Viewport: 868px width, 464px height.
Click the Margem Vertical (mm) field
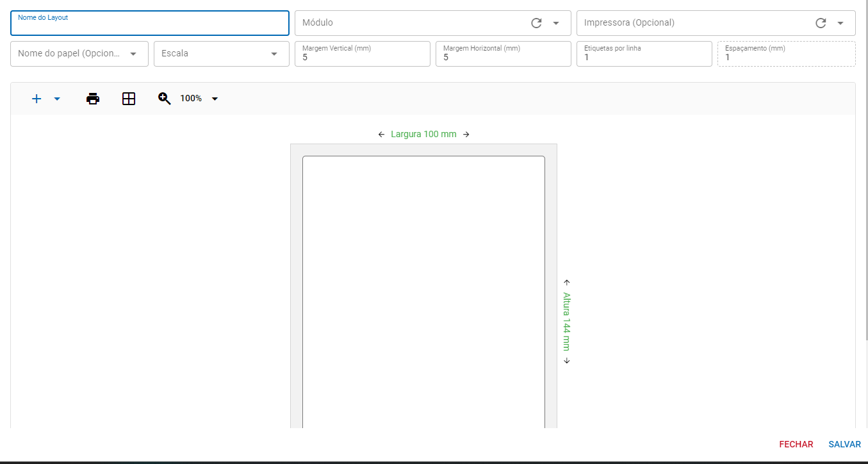click(x=362, y=57)
